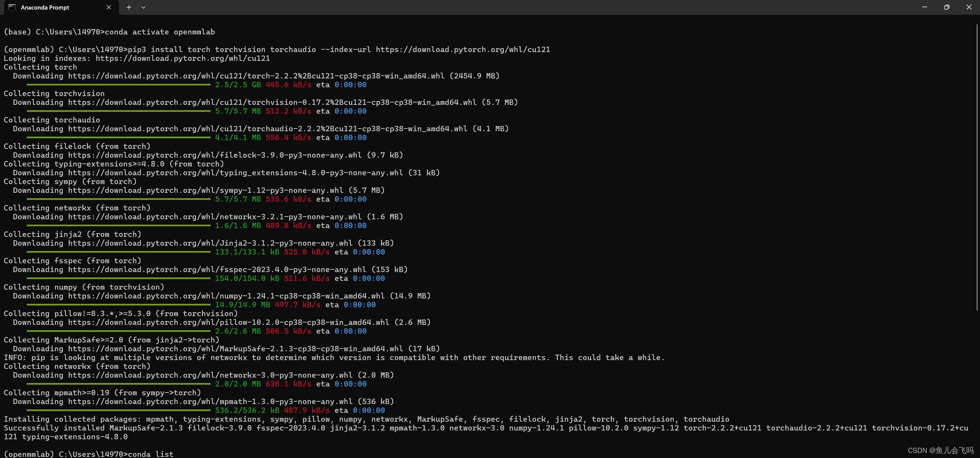This screenshot has height=458, width=980.
Task: Click the cu121 index URL link
Action: click(183, 58)
